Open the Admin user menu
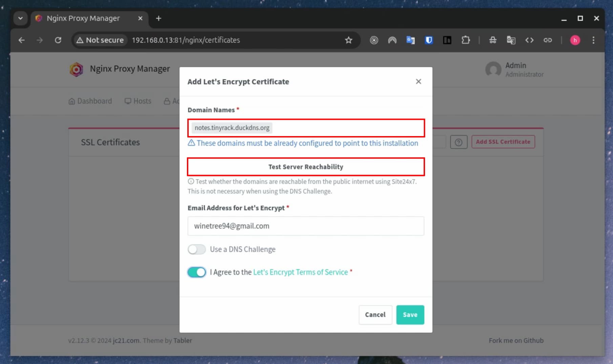Viewport: 613px width, 364px height. [x=514, y=69]
